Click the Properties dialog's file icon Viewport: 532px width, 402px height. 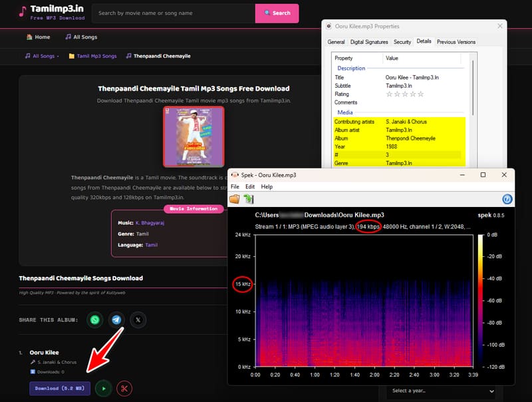(x=329, y=26)
